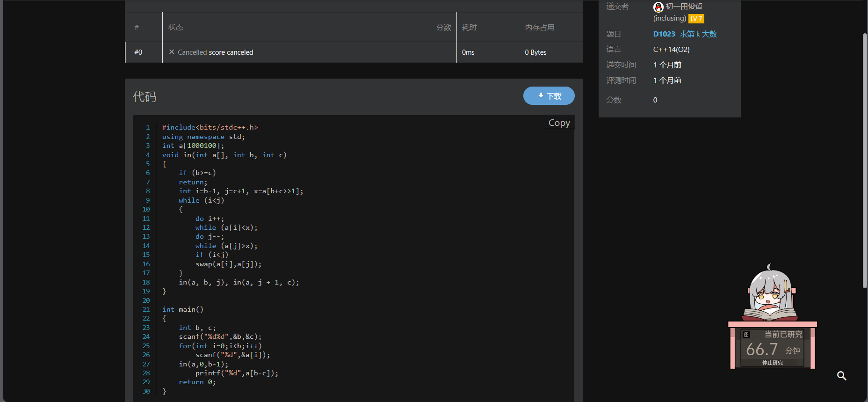This screenshot has width=868, height=402.
Task: Click the 状态 column header
Action: point(176,28)
